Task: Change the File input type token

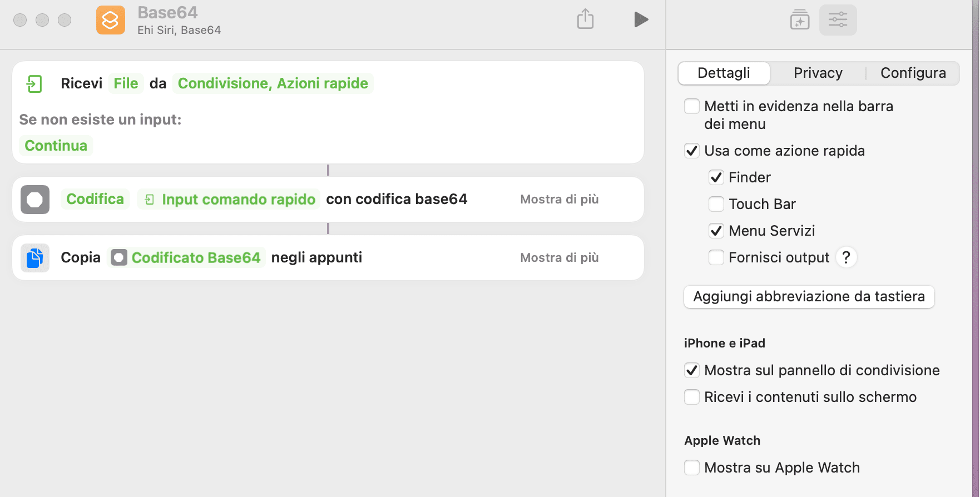Action: coord(126,83)
